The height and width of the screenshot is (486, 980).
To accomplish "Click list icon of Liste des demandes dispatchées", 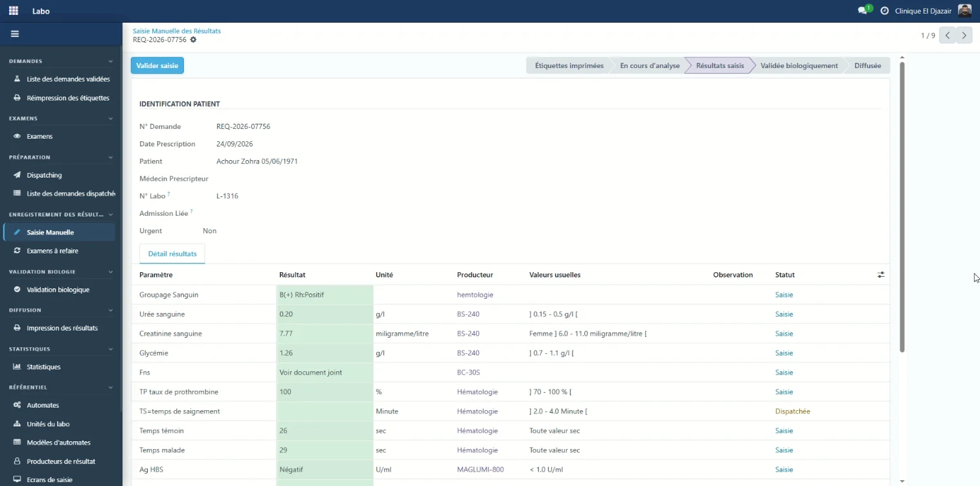I will coord(17,193).
